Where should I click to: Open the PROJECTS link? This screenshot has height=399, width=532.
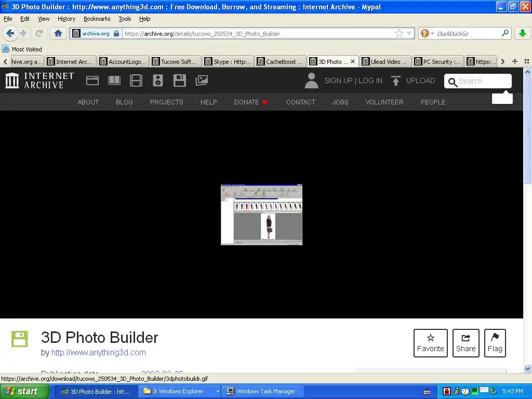[167, 102]
